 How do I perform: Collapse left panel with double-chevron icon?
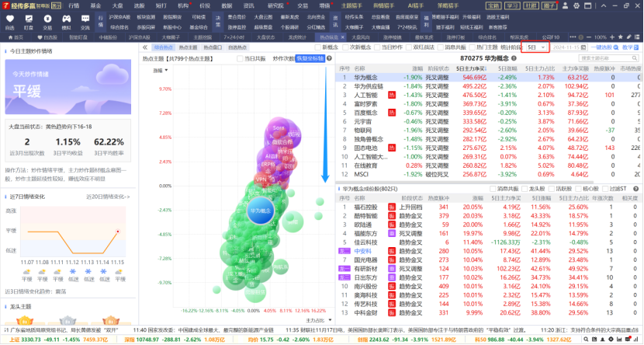coord(145,47)
